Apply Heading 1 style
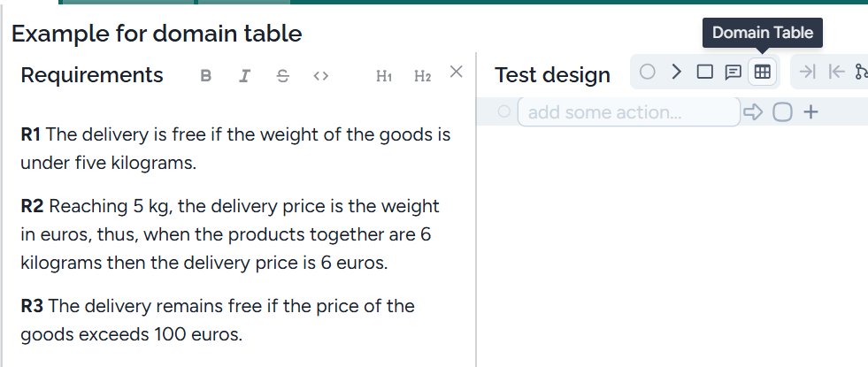Image resolution: width=868 pixels, height=367 pixels. [x=384, y=76]
